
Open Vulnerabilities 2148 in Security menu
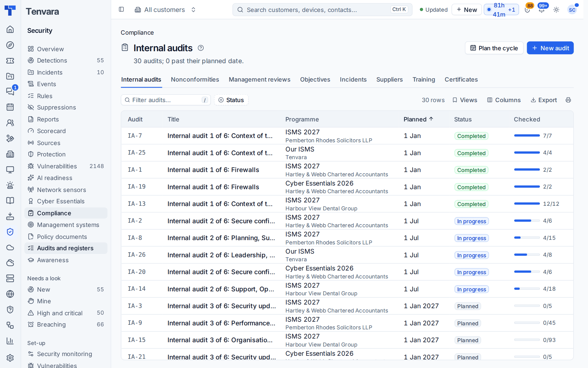click(x=66, y=166)
